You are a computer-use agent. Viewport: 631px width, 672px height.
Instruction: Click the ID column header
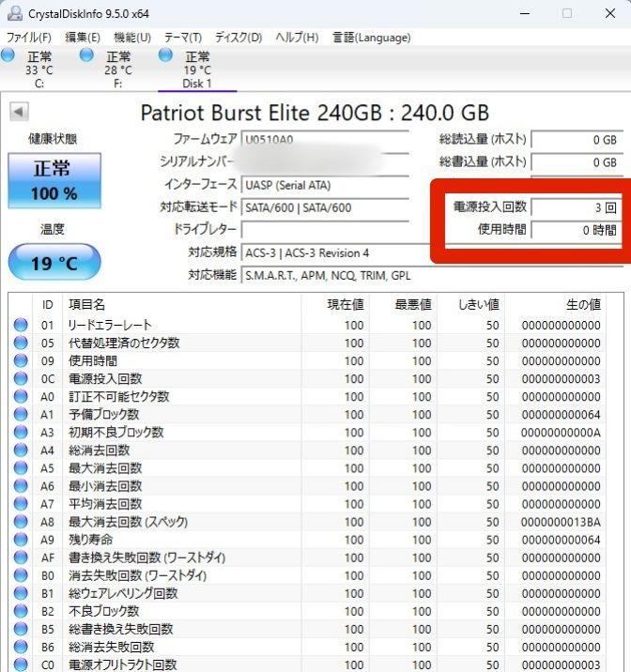[x=47, y=305]
